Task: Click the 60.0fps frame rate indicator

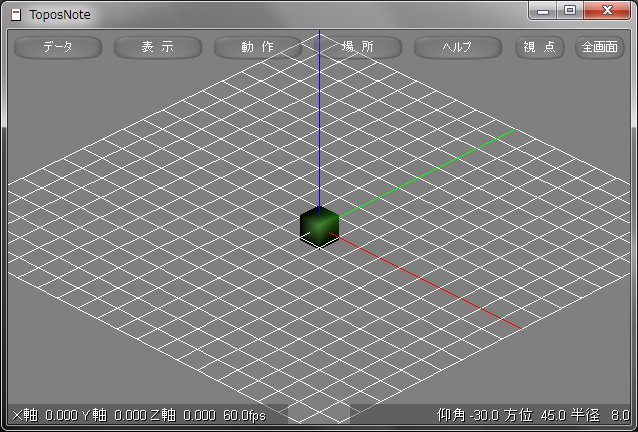Action: (245, 415)
